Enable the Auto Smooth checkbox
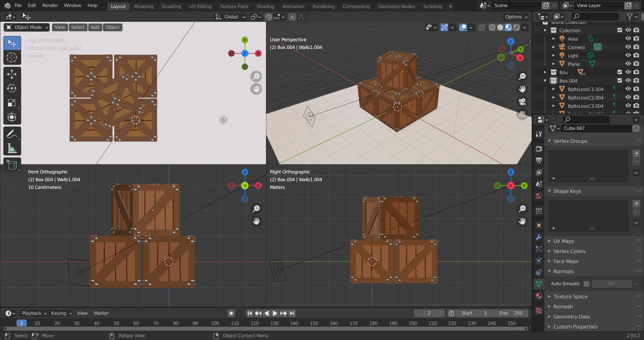644x340 pixels. pos(586,284)
